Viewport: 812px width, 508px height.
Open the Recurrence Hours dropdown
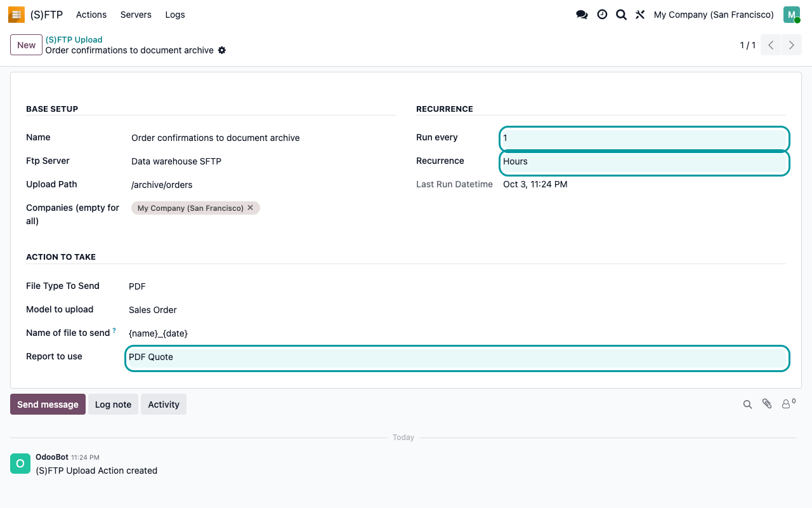click(x=645, y=163)
